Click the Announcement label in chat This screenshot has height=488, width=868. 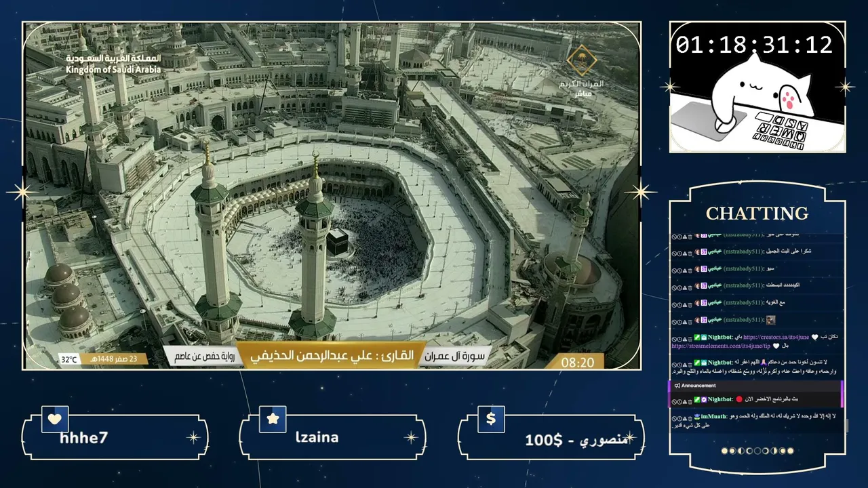point(698,386)
